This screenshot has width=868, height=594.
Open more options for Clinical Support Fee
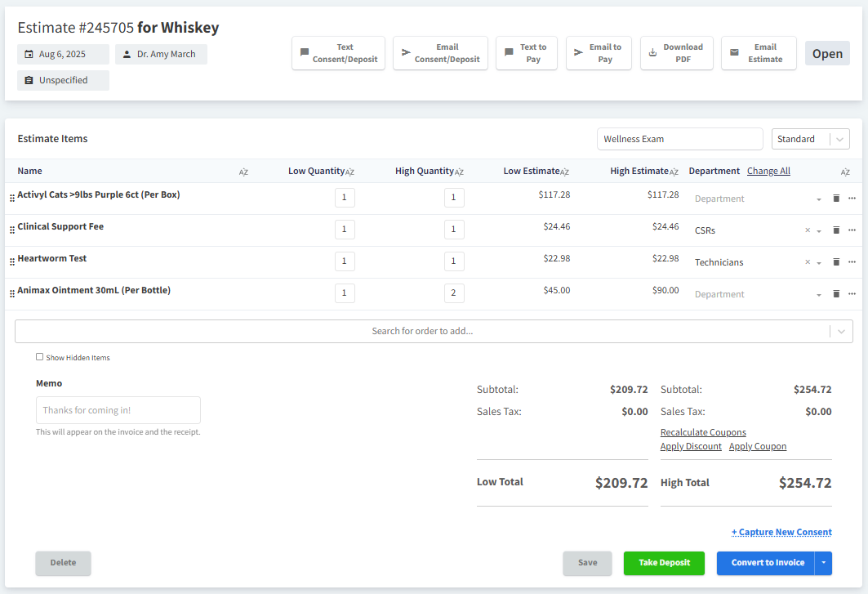[x=852, y=230]
